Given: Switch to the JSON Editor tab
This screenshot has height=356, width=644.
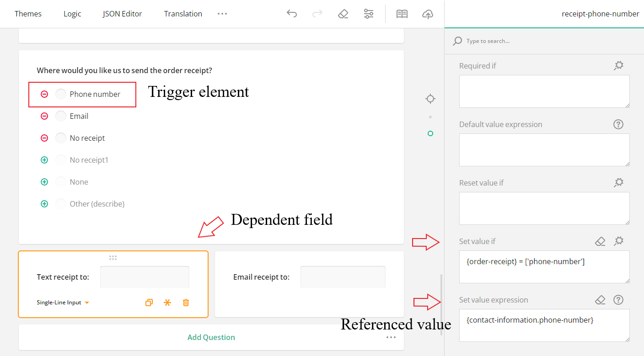Looking at the screenshot, I should 122,14.
